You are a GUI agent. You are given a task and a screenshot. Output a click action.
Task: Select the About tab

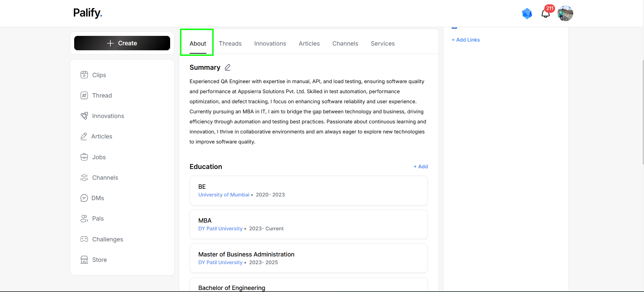198,44
